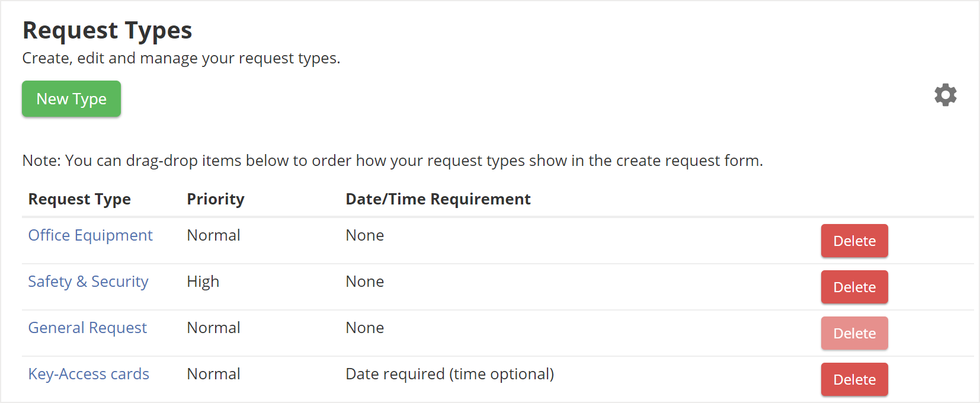Click the Priority column header
This screenshot has height=403, width=980.
pyautogui.click(x=215, y=199)
